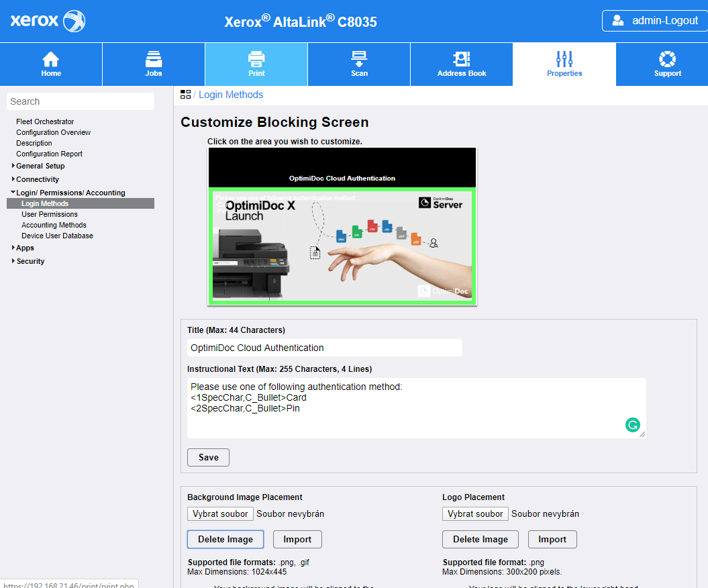Log out via admin-Logout button
This screenshot has width=708, height=588.
pos(655,21)
